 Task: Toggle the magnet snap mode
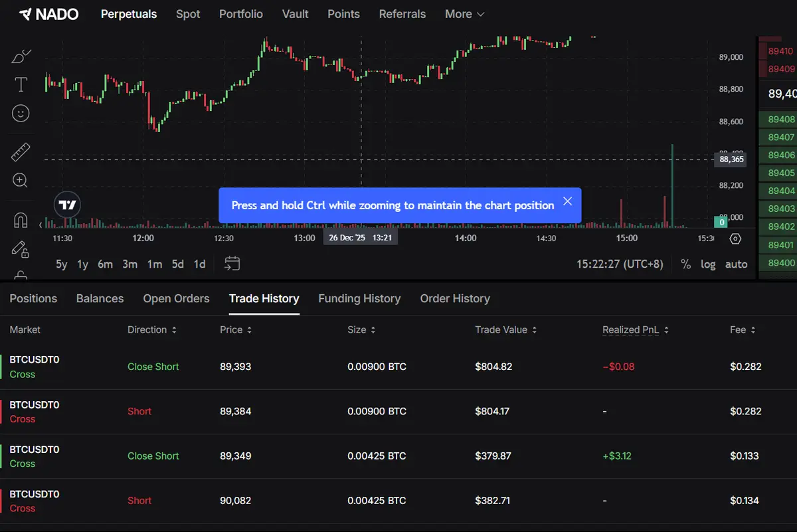[21, 220]
